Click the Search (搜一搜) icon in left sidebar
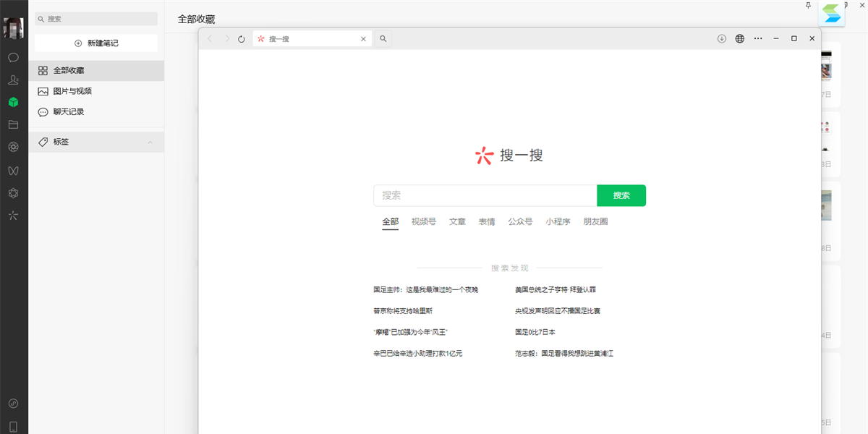Image resolution: width=868 pixels, height=434 pixels. (13, 215)
